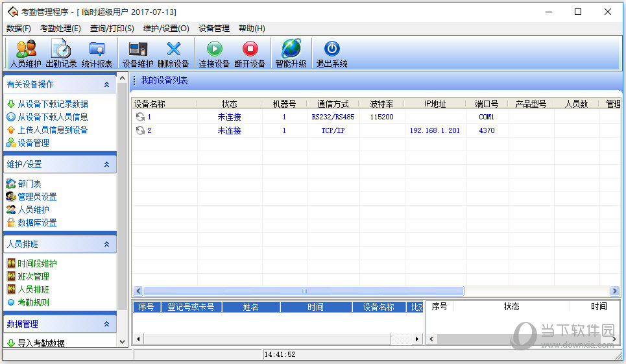The image size is (626, 364).
Task: Launch 智能升级 globe icon
Action: click(x=291, y=53)
